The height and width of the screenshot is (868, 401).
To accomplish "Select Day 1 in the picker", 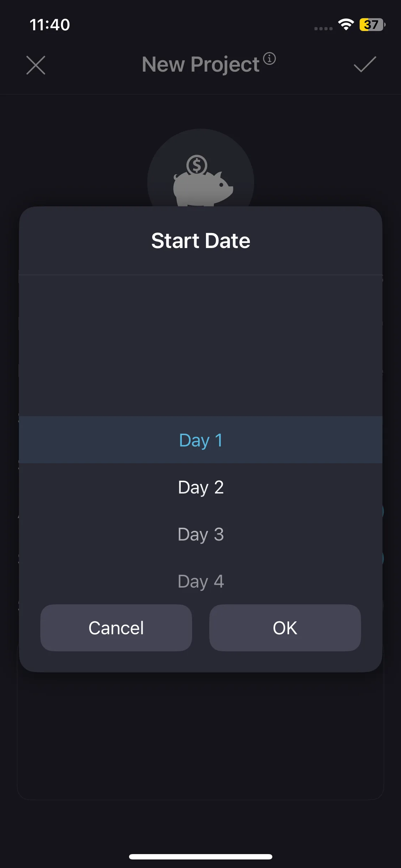I will [x=201, y=440].
